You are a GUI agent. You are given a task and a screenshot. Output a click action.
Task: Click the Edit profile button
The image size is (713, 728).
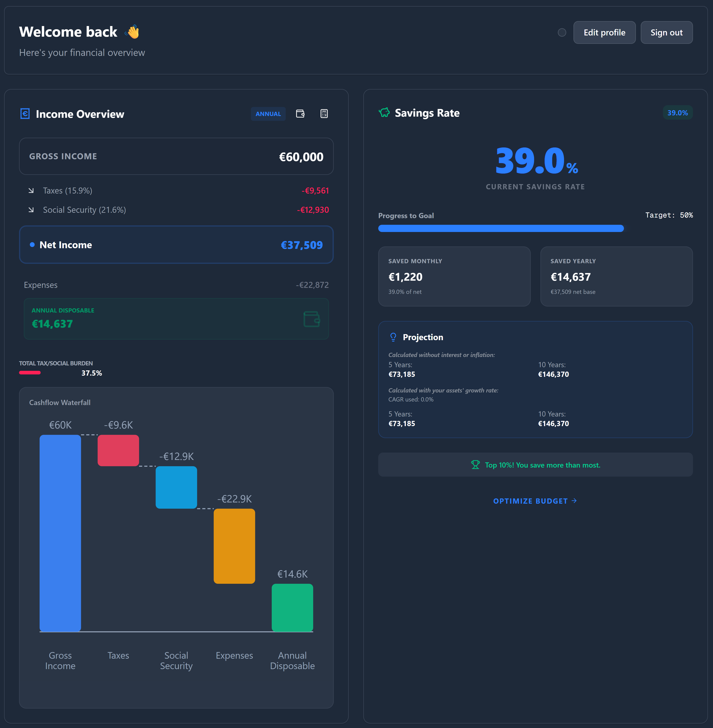(604, 33)
